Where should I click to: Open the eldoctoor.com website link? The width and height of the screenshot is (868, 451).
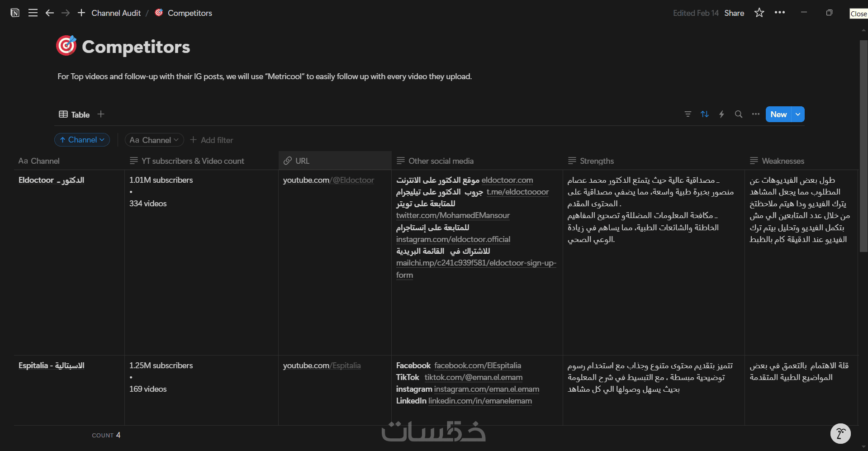pyautogui.click(x=508, y=180)
